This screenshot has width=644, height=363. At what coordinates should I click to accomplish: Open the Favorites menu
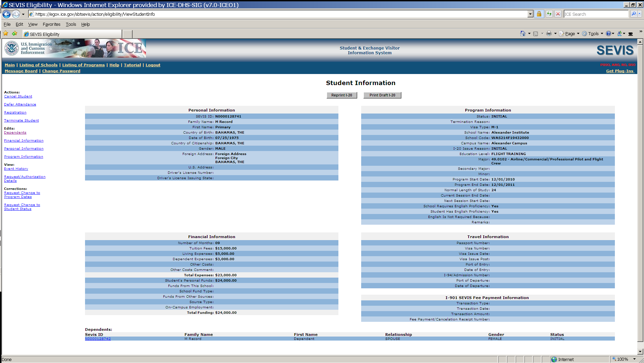point(52,24)
